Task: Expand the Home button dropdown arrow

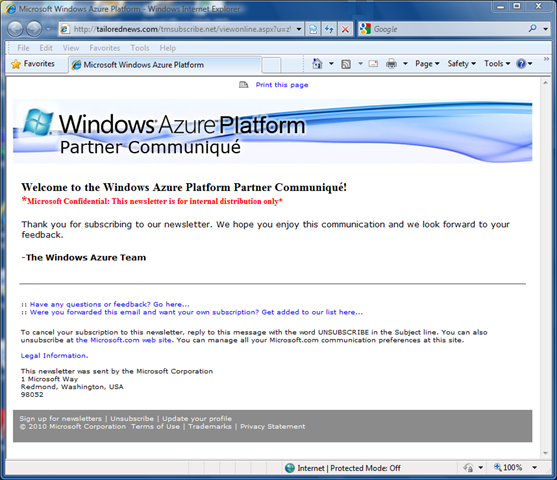Action: [331, 64]
